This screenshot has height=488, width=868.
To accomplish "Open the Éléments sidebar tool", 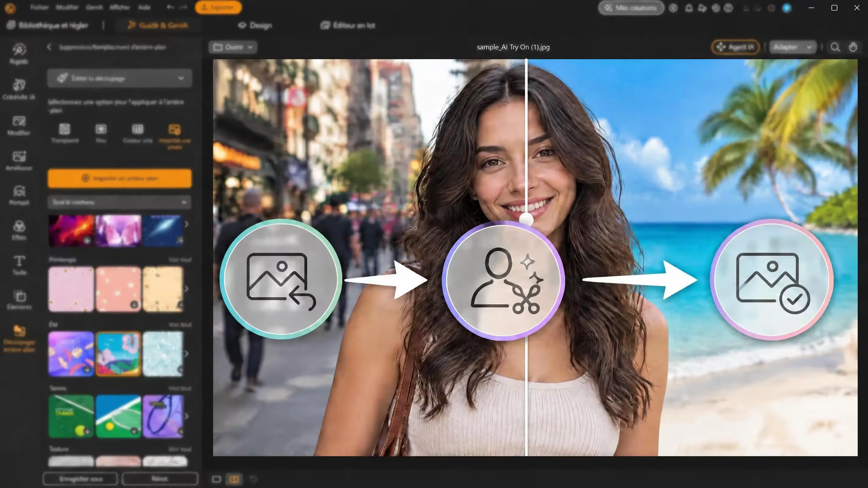I will pos(19,300).
